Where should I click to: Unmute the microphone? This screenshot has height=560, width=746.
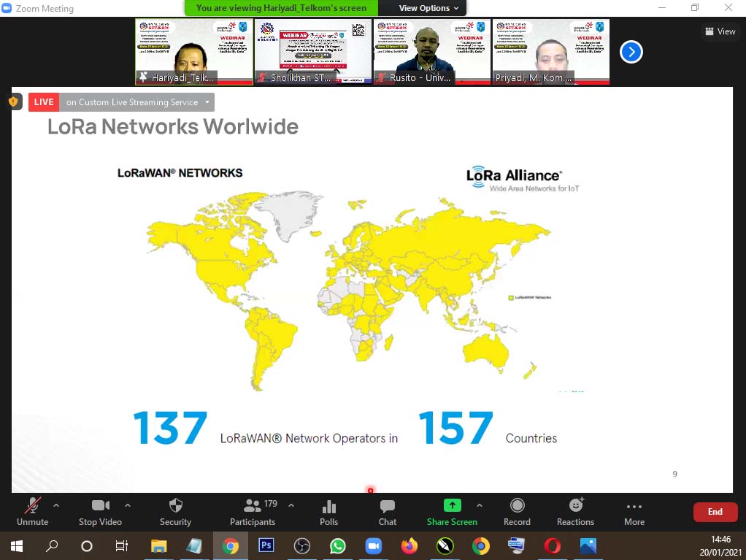tap(32, 512)
